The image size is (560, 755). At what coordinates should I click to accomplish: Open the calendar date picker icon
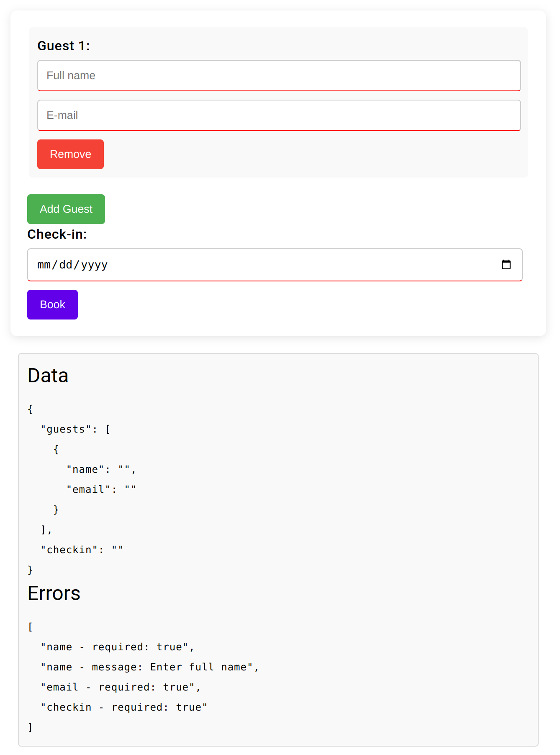506,265
